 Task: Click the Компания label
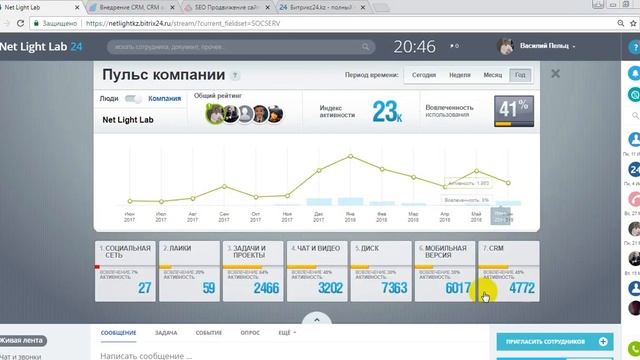point(164,99)
